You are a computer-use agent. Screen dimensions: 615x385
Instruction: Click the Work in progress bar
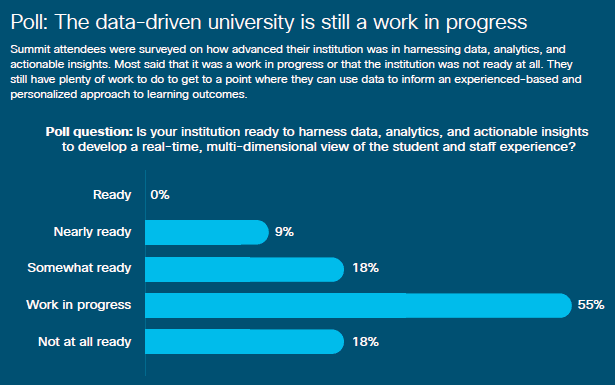pos(358,305)
